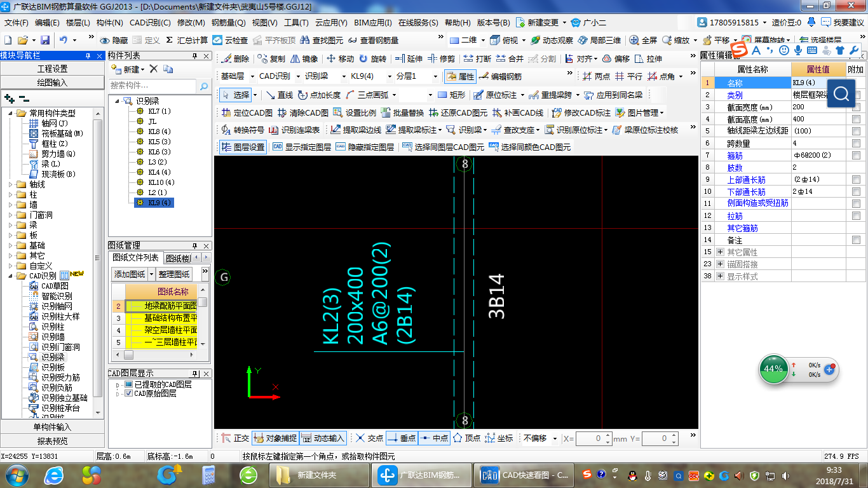868x488 pixels.
Task: Select the 点加长度 point length tool
Action: tap(319, 95)
